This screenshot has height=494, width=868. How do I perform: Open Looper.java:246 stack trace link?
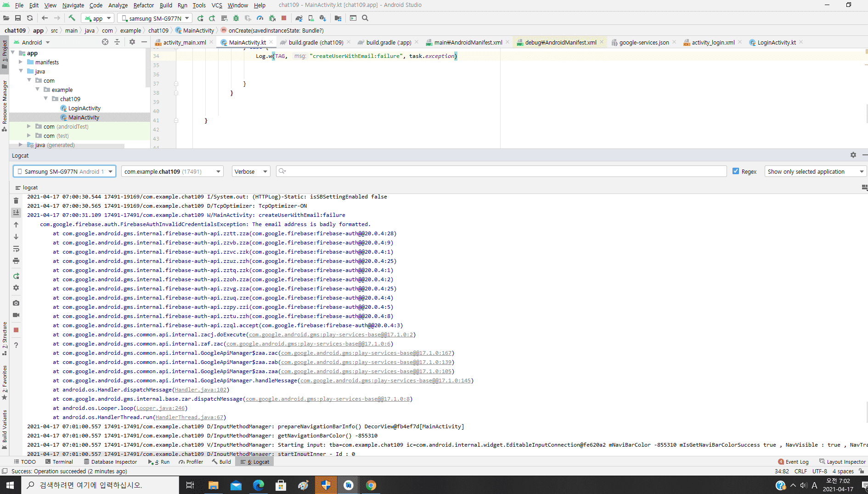[x=161, y=408]
